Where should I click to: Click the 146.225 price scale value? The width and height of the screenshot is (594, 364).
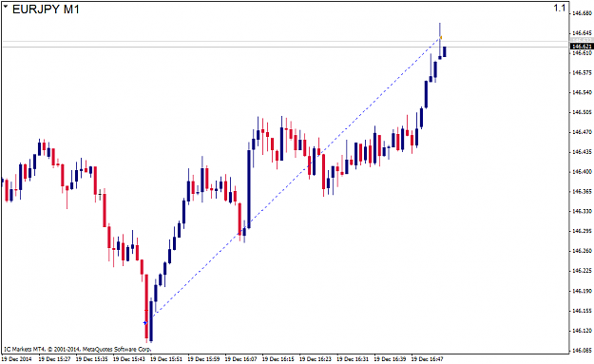click(583, 271)
